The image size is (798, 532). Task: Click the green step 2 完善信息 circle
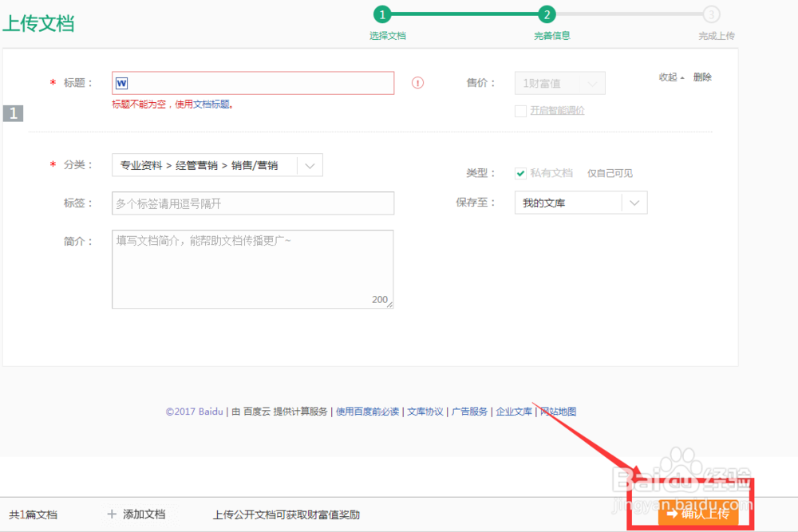click(547, 14)
